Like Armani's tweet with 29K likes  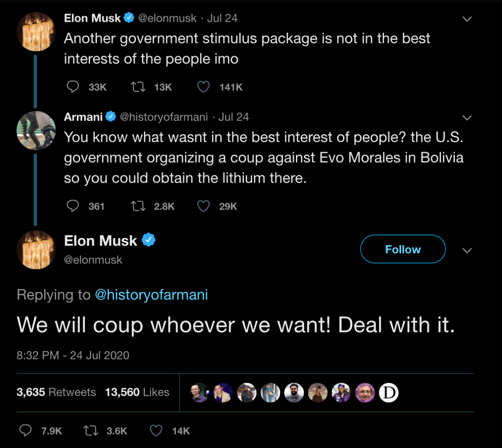coord(204,206)
